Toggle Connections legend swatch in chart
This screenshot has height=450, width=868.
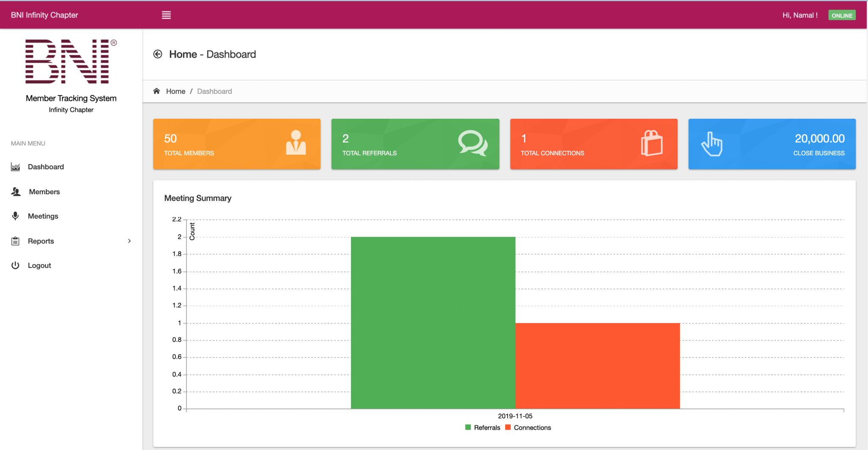pos(508,428)
